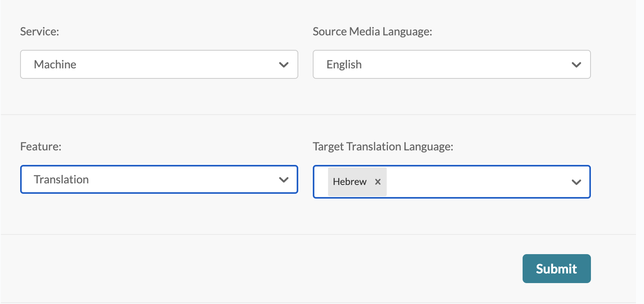Click the "English" value text
This screenshot has width=644, height=304.
[x=344, y=64]
